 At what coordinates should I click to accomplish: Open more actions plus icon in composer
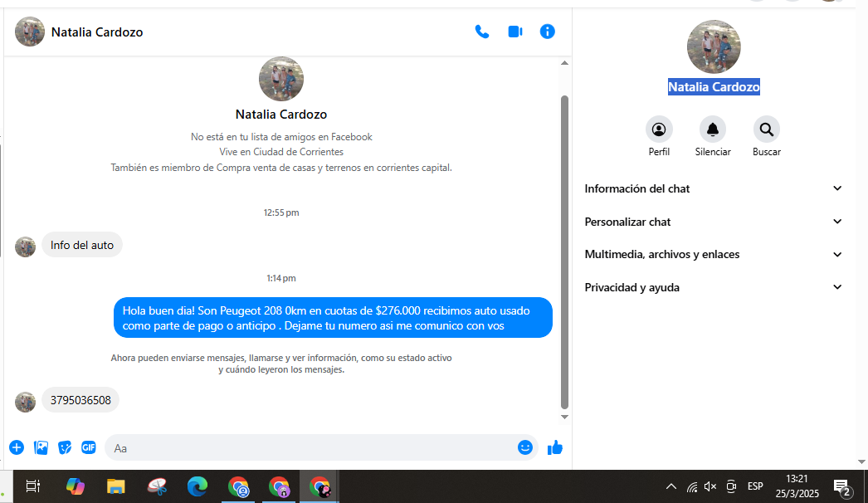17,447
